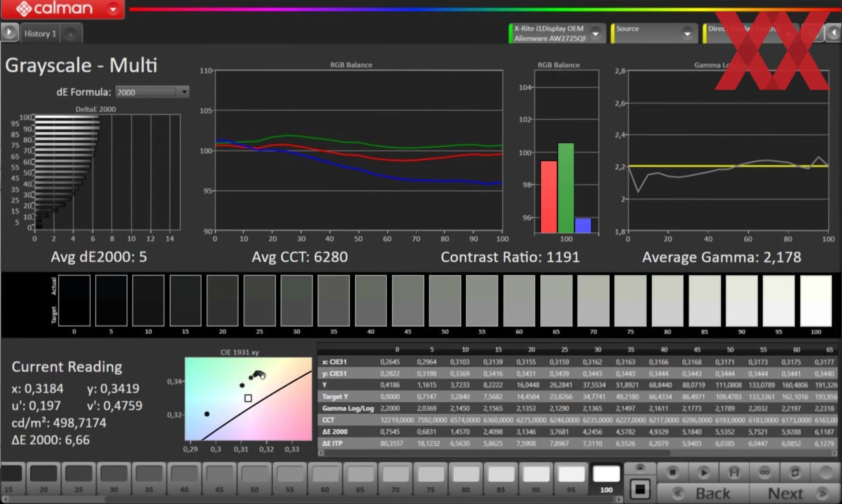This screenshot has height=504, width=842.
Task: Click the CIE 1931 xy chart
Action: [x=248, y=399]
